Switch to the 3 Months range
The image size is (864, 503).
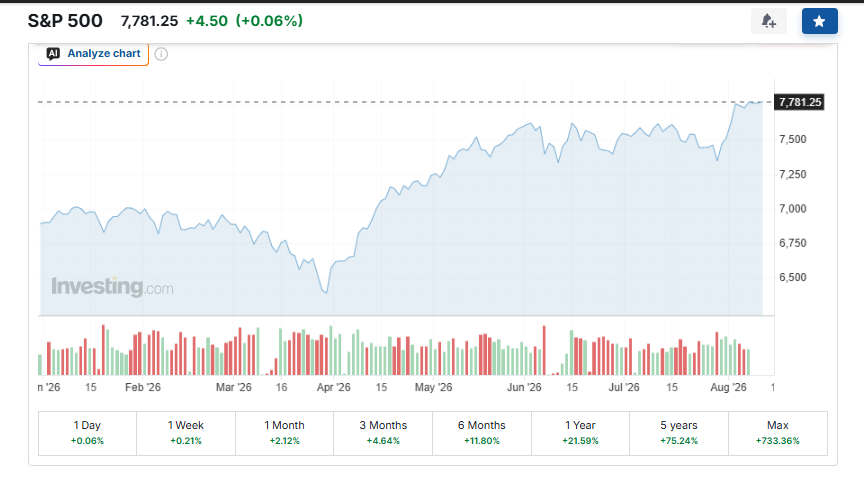(x=383, y=433)
